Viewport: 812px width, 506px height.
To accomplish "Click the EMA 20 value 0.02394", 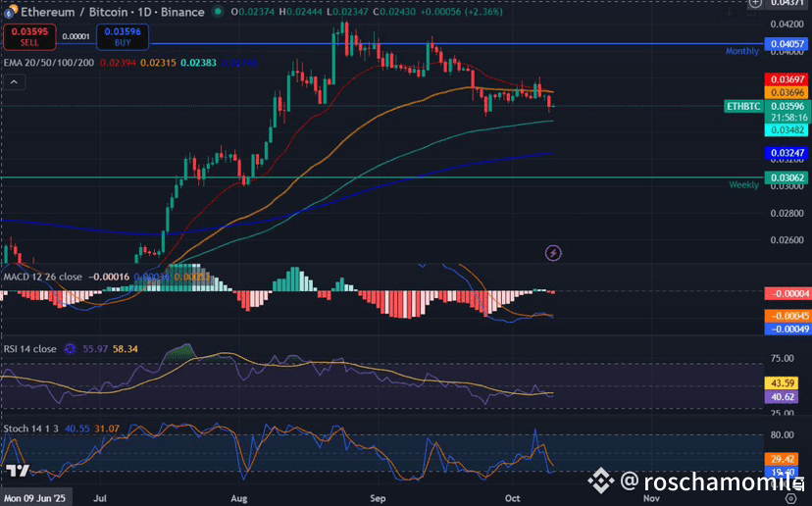I will click(x=118, y=63).
